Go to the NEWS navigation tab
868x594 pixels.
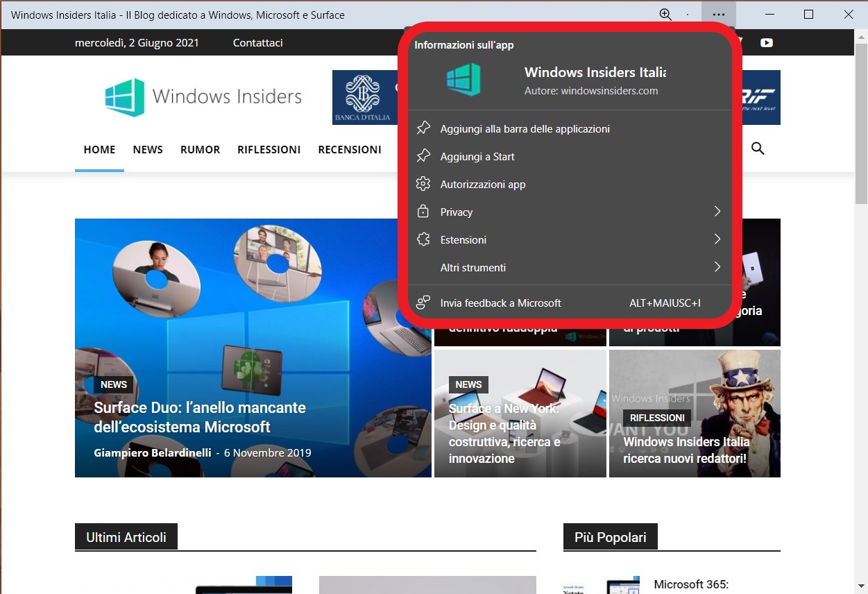pyautogui.click(x=148, y=149)
